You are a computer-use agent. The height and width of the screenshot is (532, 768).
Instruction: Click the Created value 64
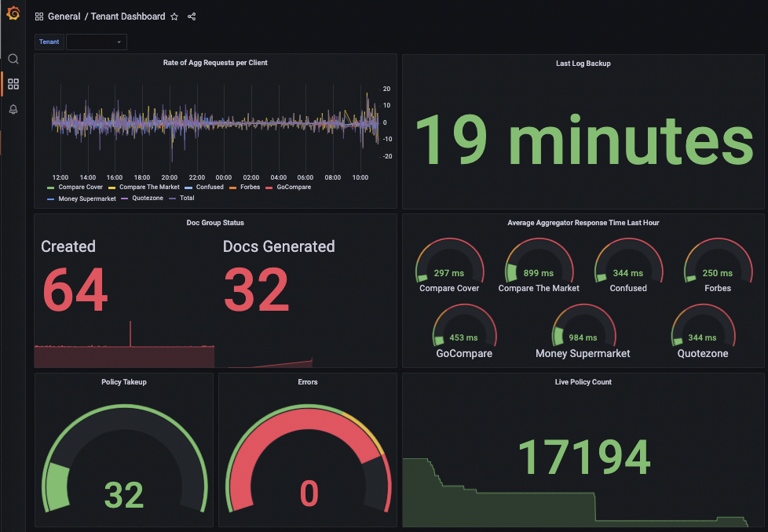(75, 290)
